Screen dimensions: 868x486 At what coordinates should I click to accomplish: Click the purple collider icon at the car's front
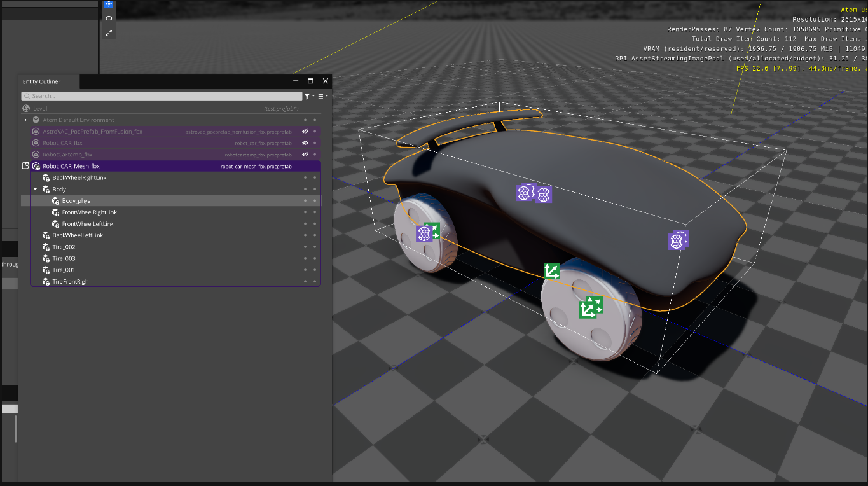coord(678,240)
